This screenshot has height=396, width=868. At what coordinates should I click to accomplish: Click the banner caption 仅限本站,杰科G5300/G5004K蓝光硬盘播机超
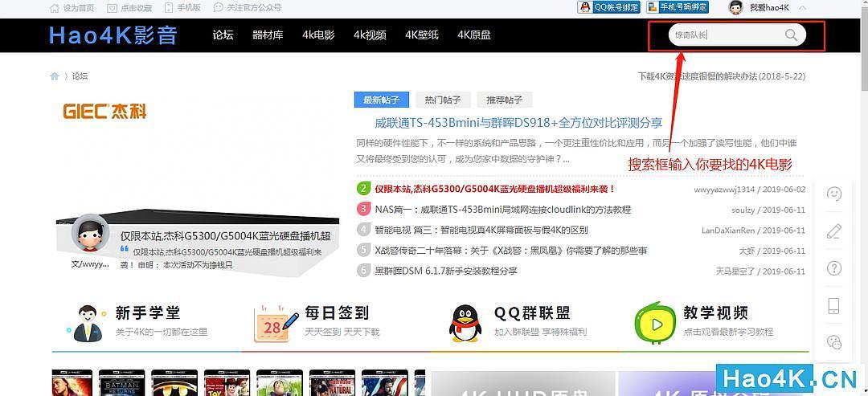click(x=225, y=237)
